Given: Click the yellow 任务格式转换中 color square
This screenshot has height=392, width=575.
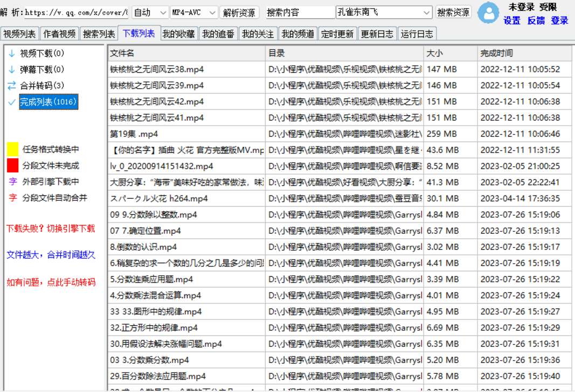Looking at the screenshot, I should pyautogui.click(x=12, y=148).
